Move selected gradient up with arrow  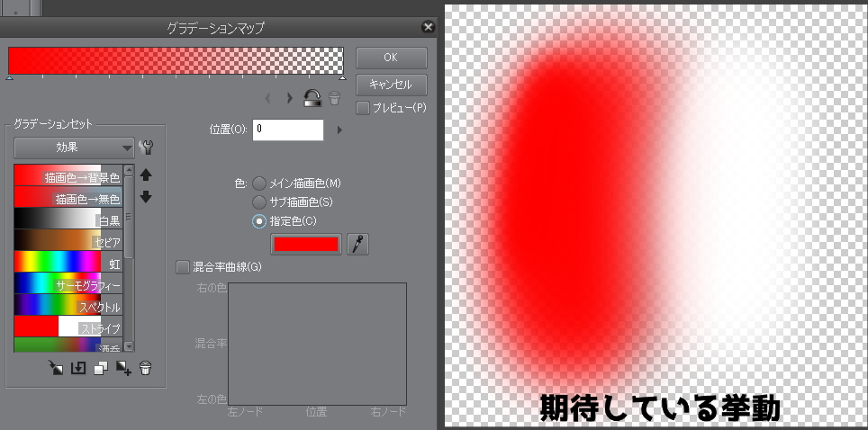pos(146,175)
